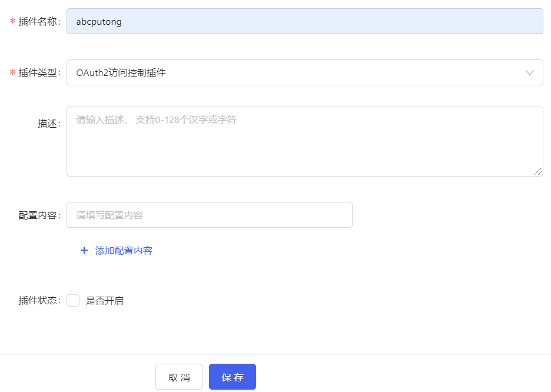
Task: Click the 保存 button
Action: click(233, 377)
